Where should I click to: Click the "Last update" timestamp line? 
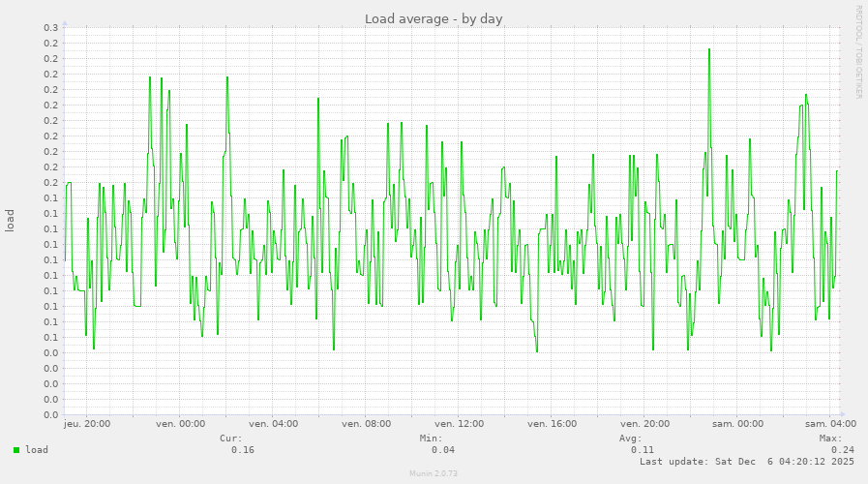[747, 462]
